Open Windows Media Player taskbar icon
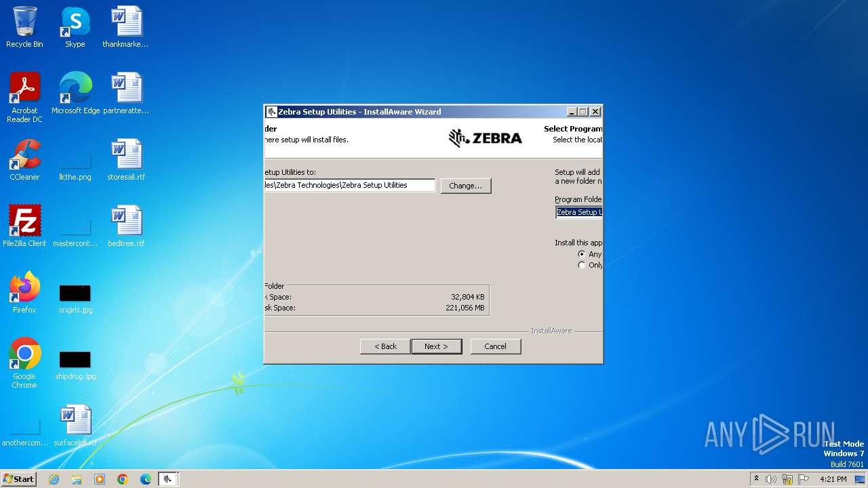Screen dimensions: 868x488 pos(100,479)
